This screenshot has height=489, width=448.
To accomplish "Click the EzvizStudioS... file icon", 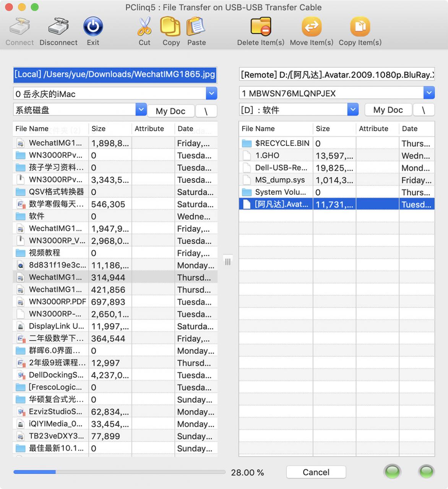I will click(21, 412).
